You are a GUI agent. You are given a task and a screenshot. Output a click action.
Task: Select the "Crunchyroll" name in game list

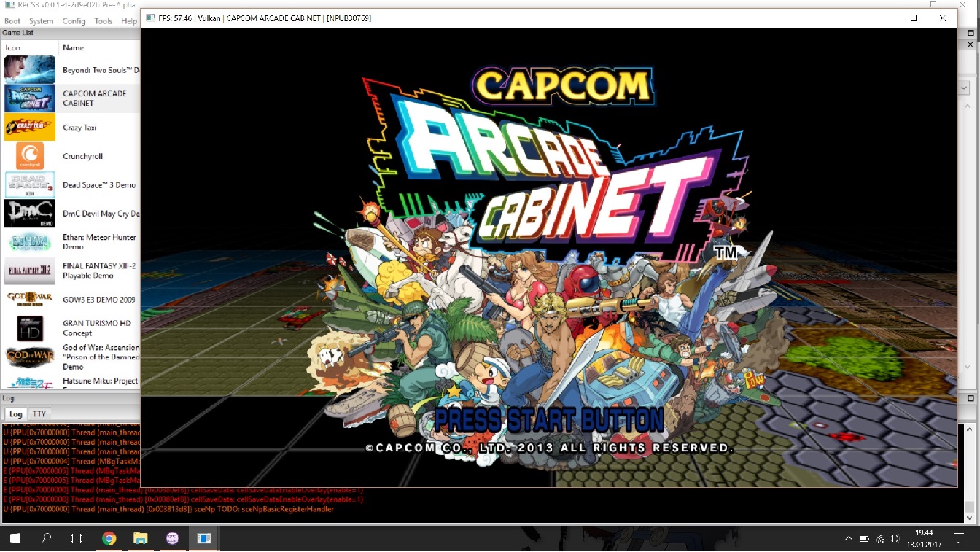[83, 156]
